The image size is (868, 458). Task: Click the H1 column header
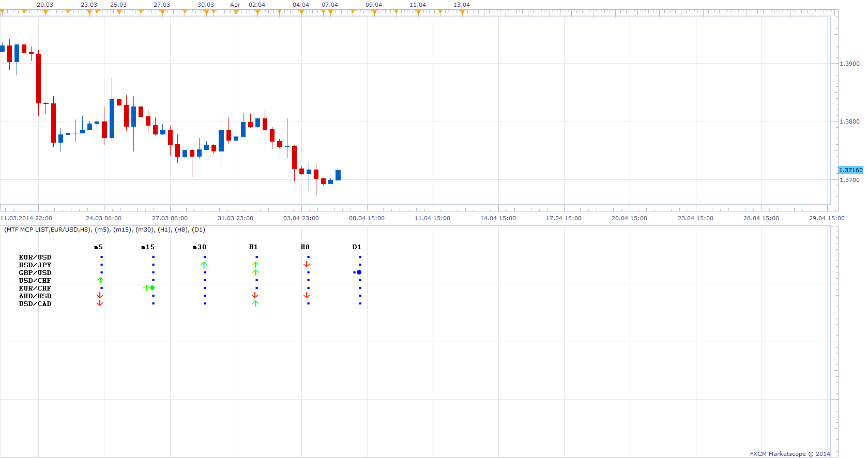coord(253,247)
